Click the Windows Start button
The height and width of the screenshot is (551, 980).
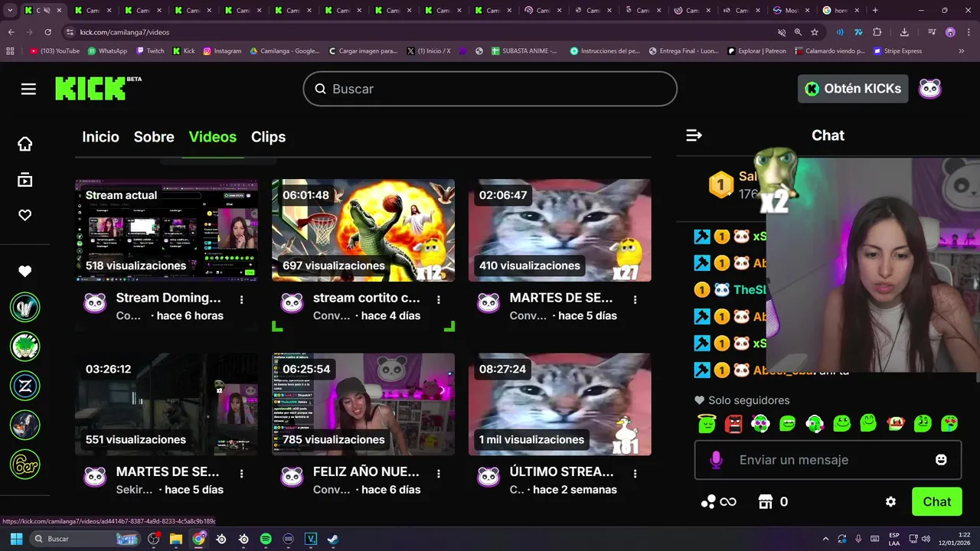[16, 539]
